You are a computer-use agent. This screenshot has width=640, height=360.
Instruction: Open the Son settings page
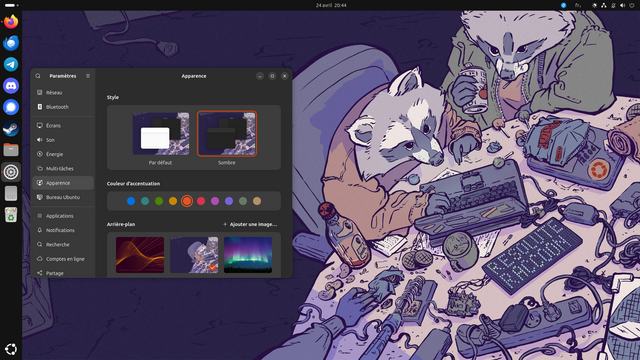(x=63, y=140)
